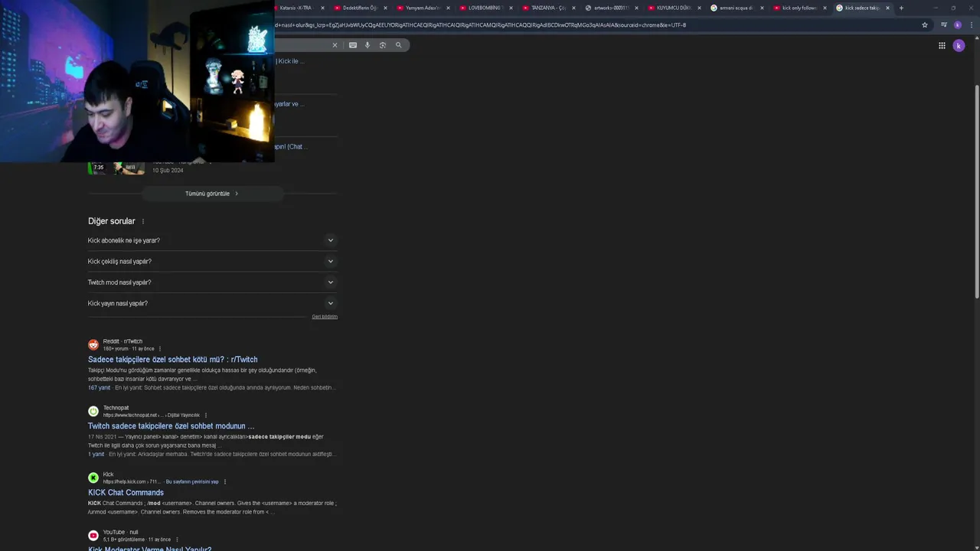Open 'Kick Moderator Verme Nasıl Yapılır?' video result

(x=149, y=548)
